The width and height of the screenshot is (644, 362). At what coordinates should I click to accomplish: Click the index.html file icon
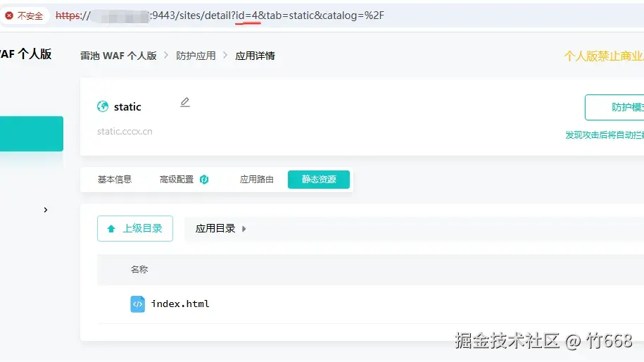pyautogui.click(x=137, y=304)
